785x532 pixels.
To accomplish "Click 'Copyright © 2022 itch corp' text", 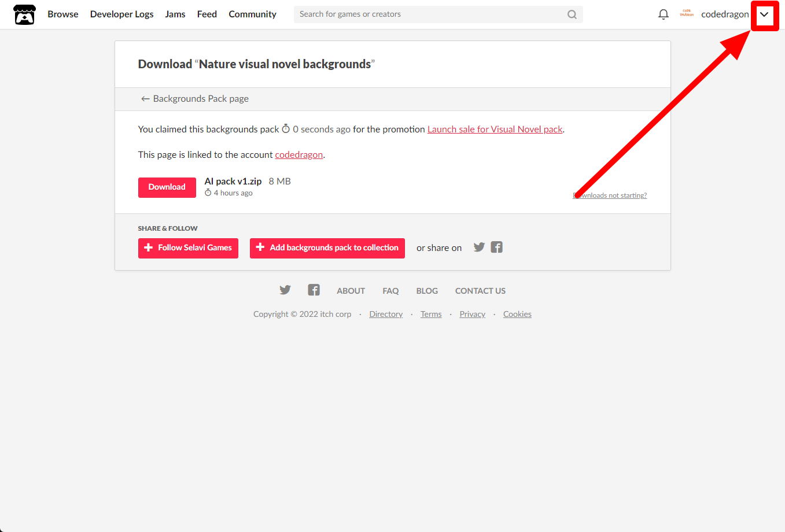I will 303,314.
